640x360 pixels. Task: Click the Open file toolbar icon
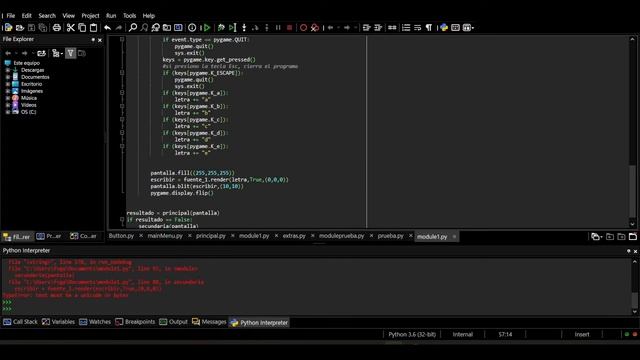tap(20, 28)
